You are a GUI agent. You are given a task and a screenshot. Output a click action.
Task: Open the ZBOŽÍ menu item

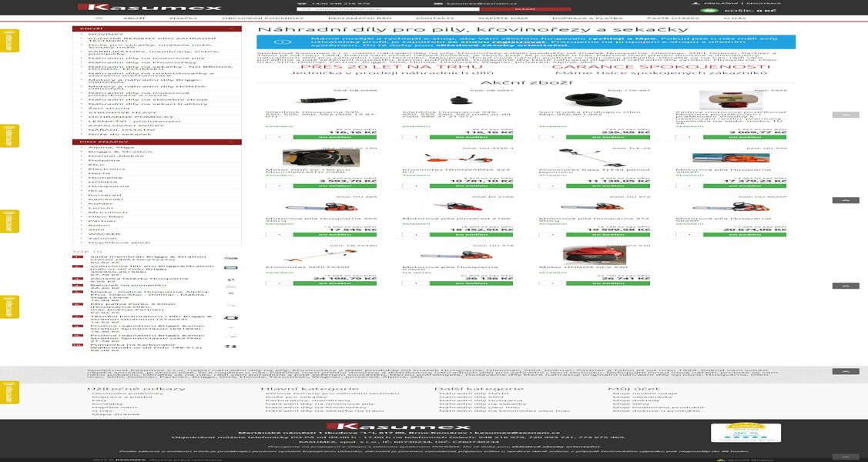click(x=133, y=18)
